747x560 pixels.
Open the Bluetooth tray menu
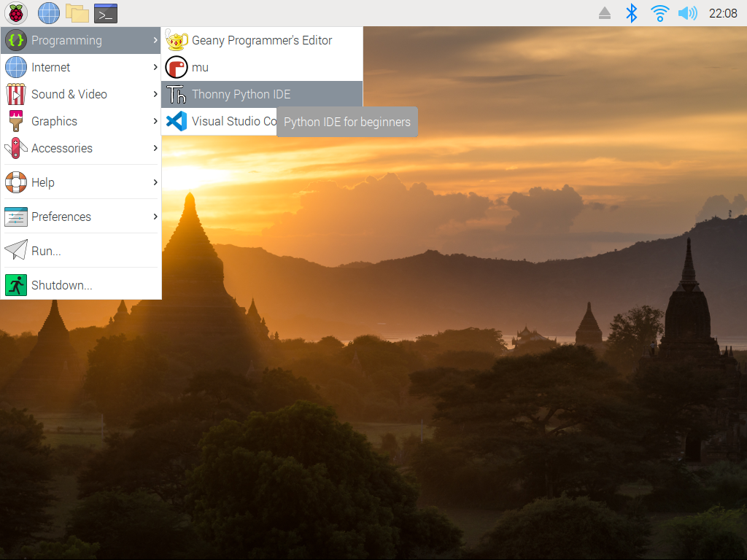[x=631, y=13]
